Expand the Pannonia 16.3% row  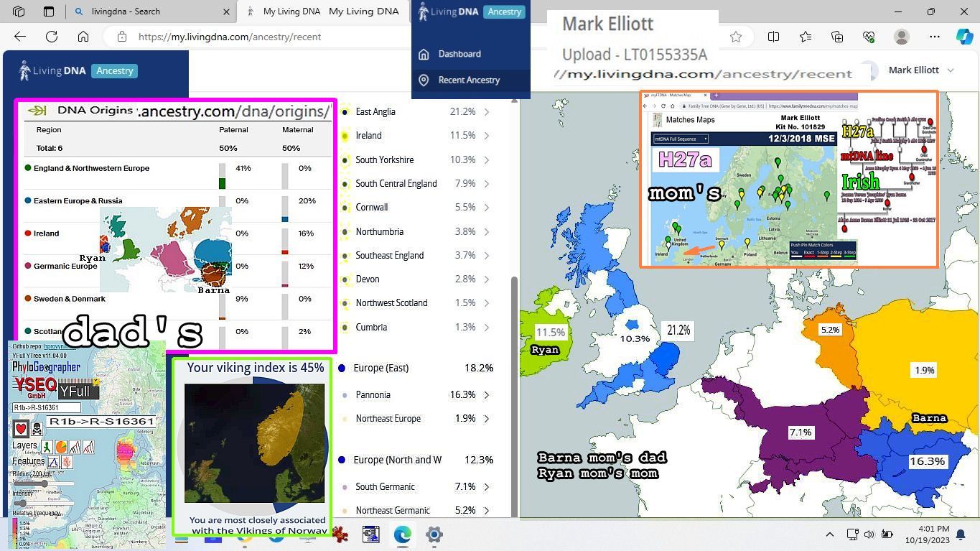(x=486, y=394)
